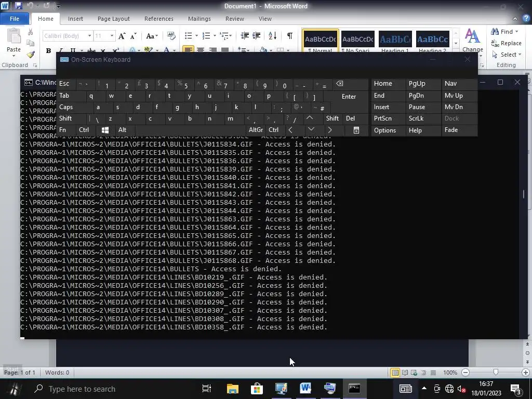Switch to the Mailings tab
The width and height of the screenshot is (532, 399).
[199, 19]
